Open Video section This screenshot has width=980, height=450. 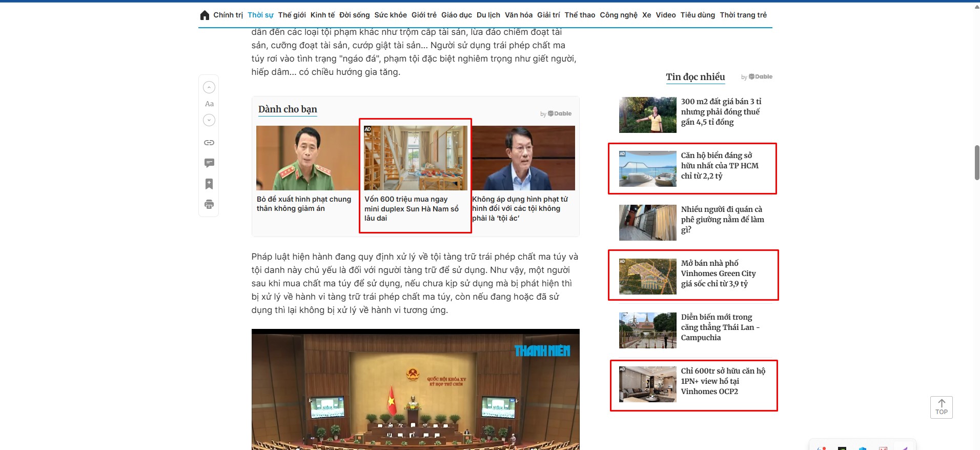666,15
